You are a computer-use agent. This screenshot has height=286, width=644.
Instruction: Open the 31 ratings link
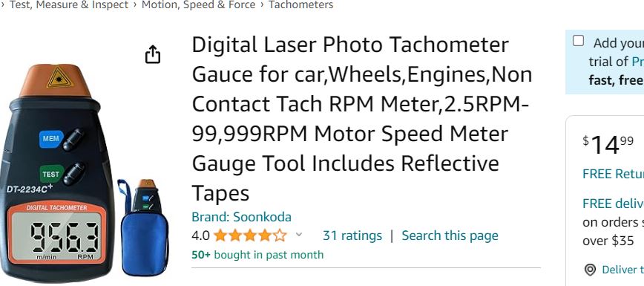tap(352, 235)
